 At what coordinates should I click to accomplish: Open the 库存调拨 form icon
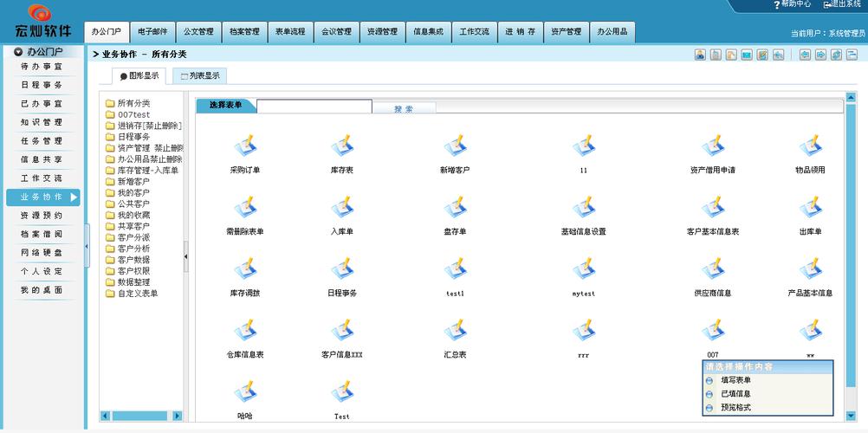(244, 269)
